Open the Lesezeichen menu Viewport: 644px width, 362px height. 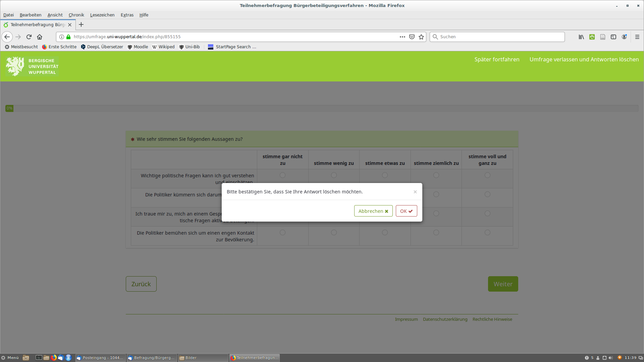(x=102, y=15)
